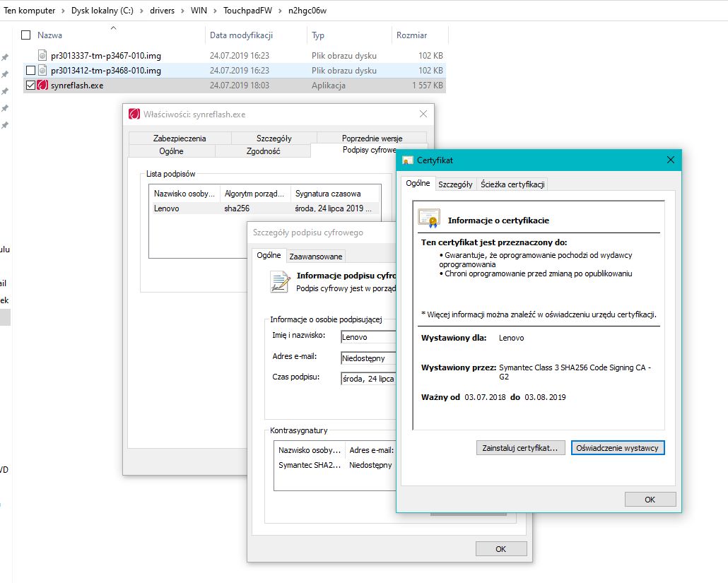The height and width of the screenshot is (583, 728).
Task: Click sha256 cell in signature list
Action: [237, 208]
